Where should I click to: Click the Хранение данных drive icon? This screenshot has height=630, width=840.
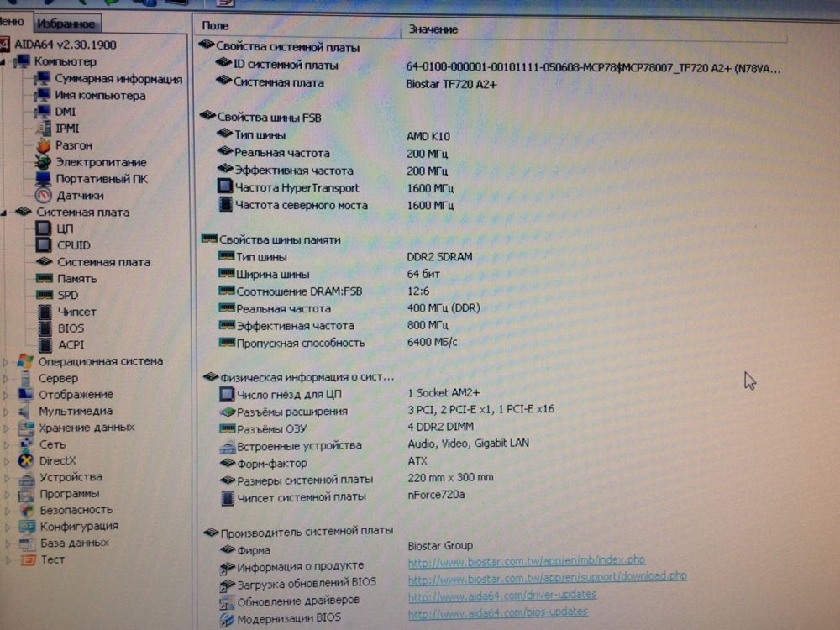(26, 428)
